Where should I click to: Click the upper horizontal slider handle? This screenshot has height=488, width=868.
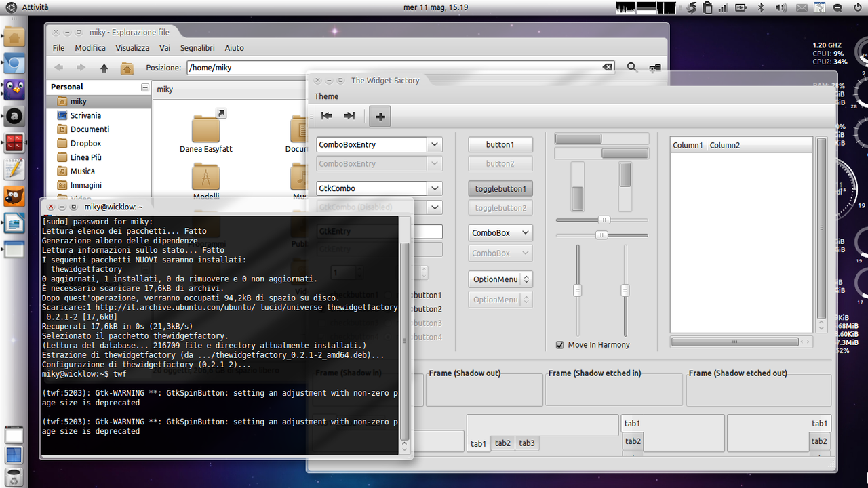pos(604,220)
